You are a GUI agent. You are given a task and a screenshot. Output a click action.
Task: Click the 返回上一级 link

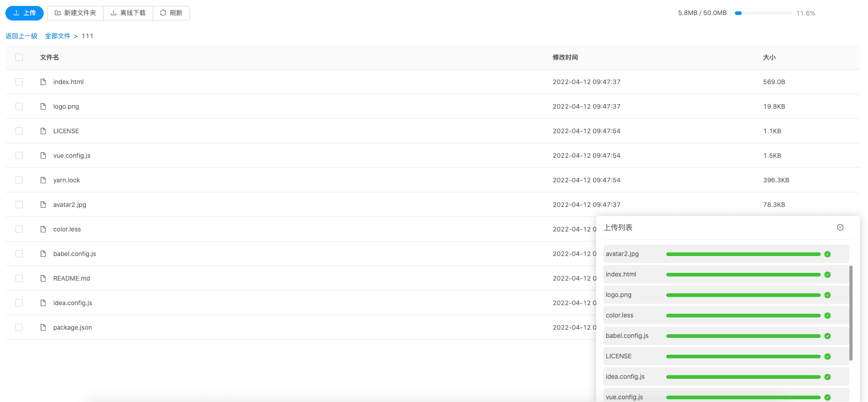coord(21,36)
